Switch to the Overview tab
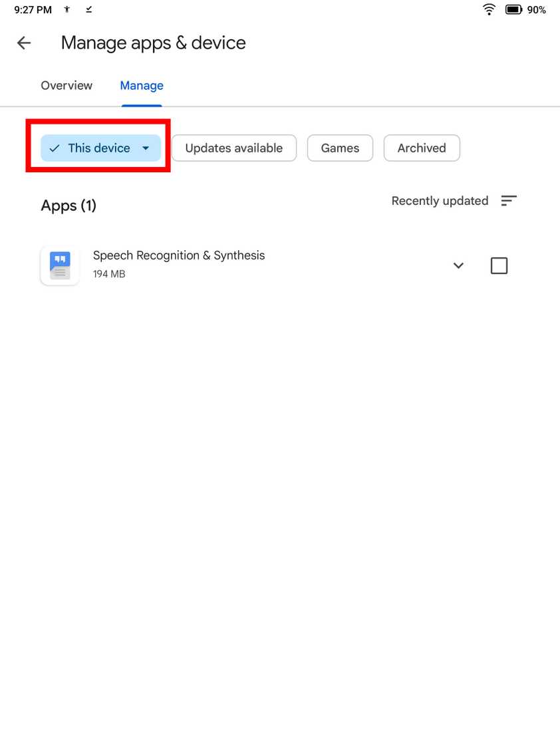 (67, 86)
